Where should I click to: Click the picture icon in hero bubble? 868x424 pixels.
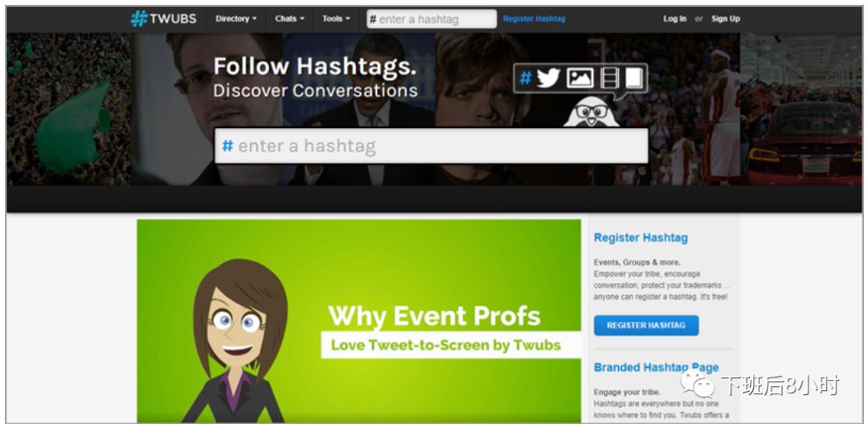[579, 78]
